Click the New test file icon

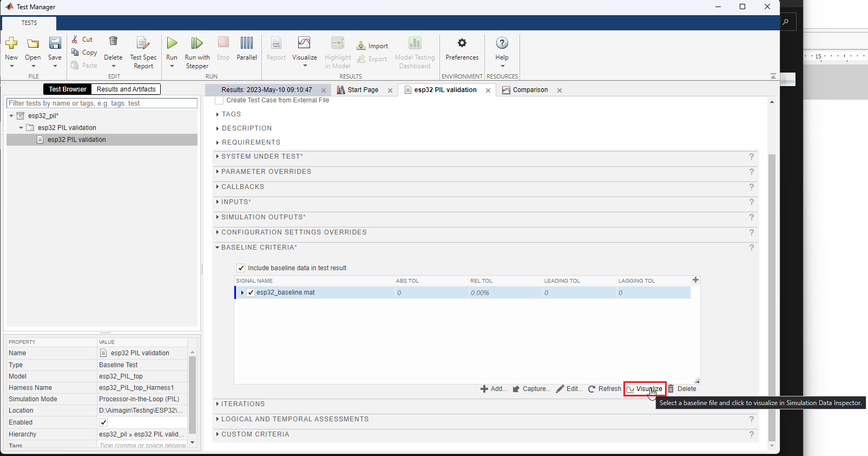click(11, 43)
